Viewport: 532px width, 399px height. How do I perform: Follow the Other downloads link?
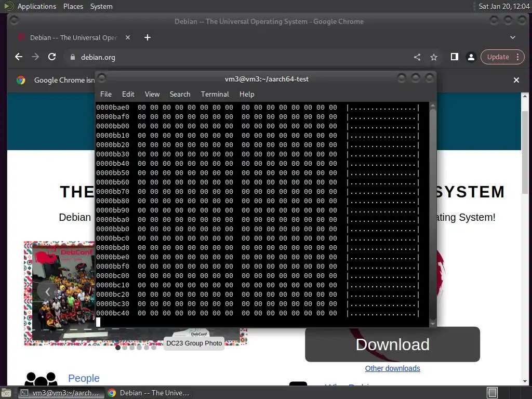(x=392, y=368)
